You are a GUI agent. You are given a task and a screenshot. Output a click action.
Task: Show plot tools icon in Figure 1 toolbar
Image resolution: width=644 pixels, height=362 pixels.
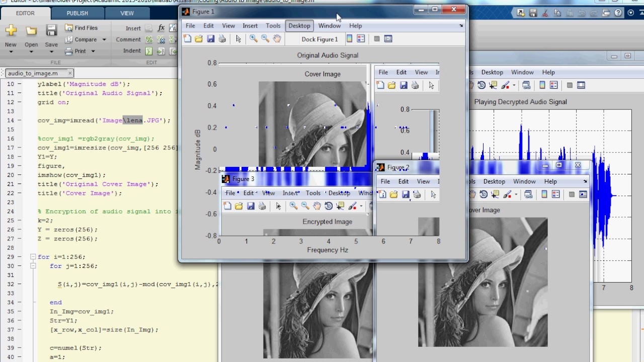tap(388, 39)
